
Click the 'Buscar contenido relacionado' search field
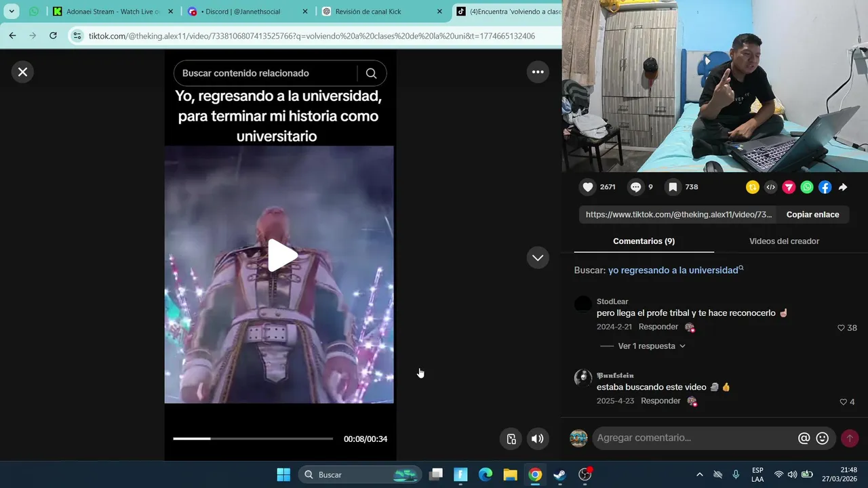coord(265,73)
